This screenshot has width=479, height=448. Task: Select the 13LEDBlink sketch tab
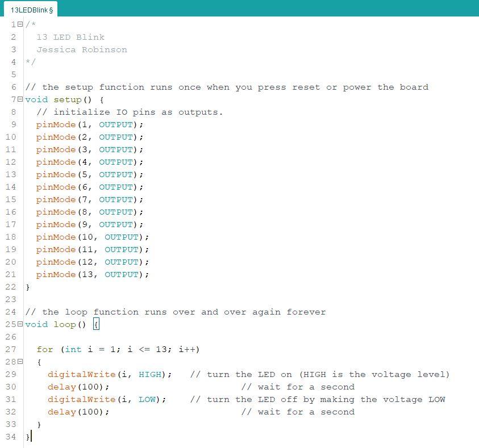[x=31, y=10]
